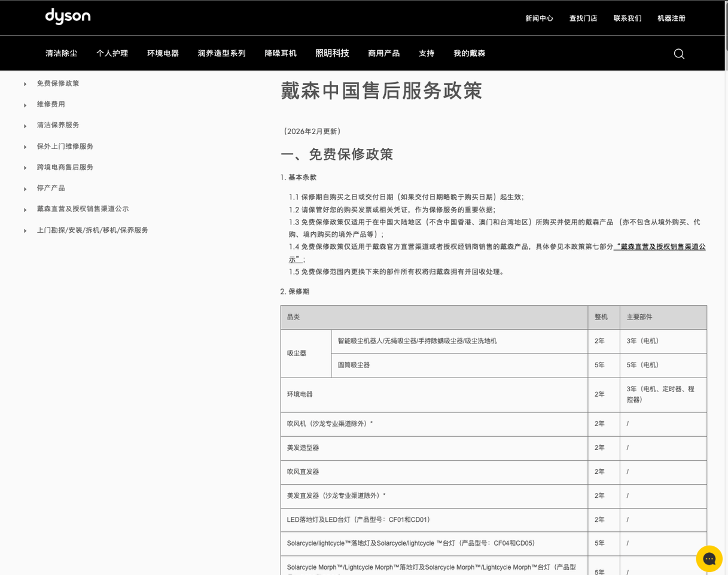The width and height of the screenshot is (728, 575).
Task: Open the 清洁除尘 navigation menu
Action: click(x=61, y=53)
